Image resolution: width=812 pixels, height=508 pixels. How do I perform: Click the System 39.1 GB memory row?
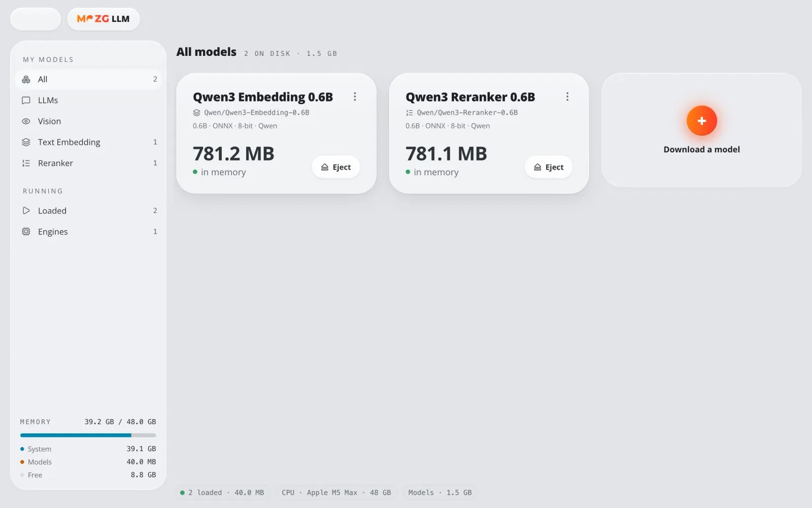click(x=88, y=449)
